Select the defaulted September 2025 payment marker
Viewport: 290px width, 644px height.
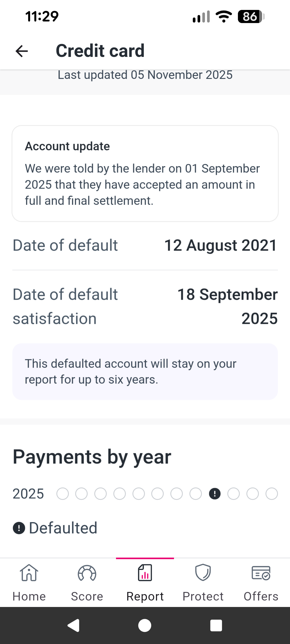215,494
